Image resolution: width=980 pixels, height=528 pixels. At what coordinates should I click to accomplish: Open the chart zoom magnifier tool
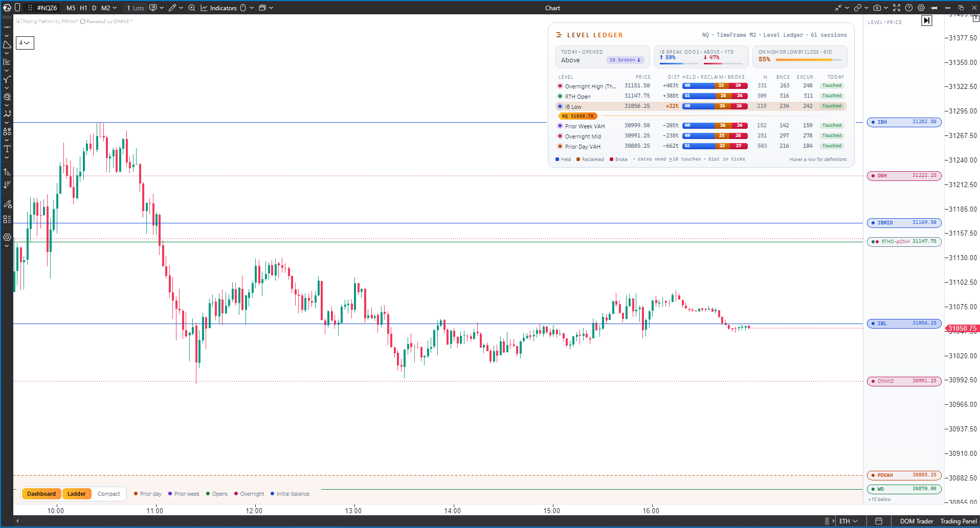point(192,8)
